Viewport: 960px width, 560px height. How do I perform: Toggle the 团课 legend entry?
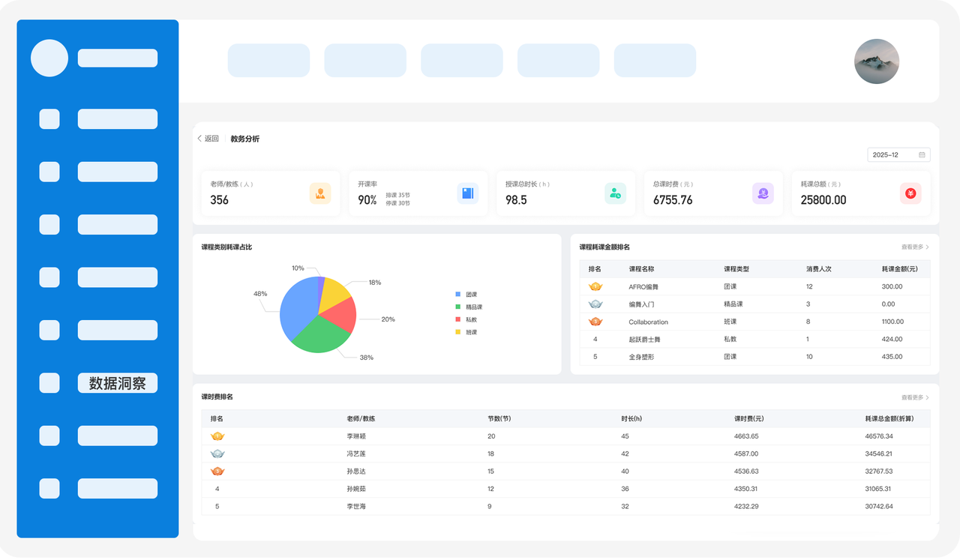pos(466,295)
